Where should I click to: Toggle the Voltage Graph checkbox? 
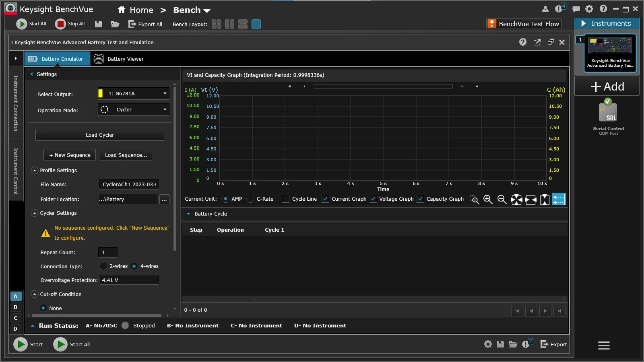tap(373, 199)
